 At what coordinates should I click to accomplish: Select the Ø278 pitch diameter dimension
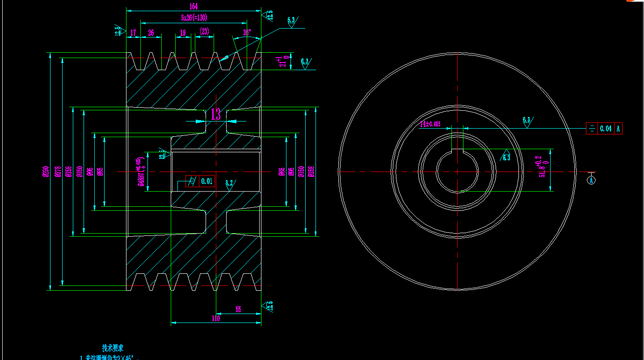[x=57, y=172]
